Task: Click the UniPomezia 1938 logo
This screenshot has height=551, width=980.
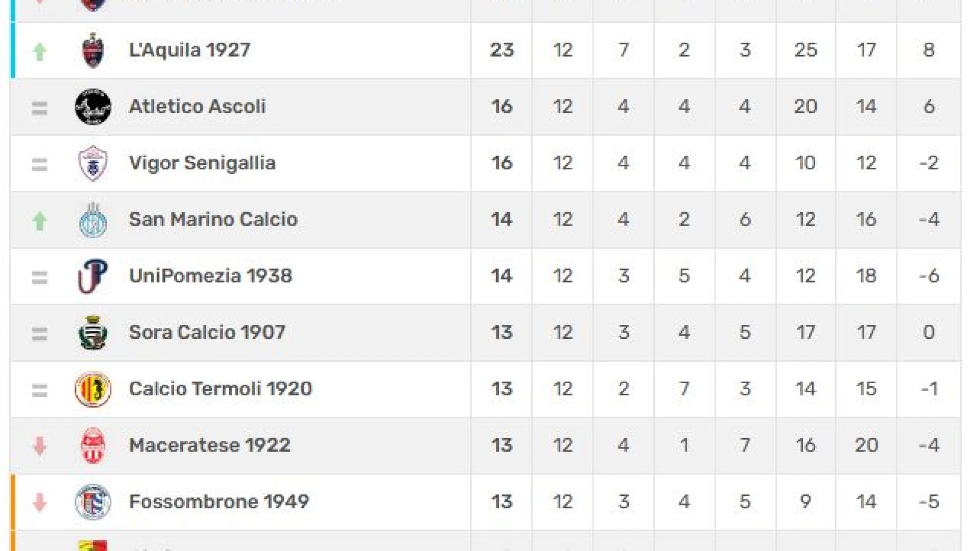Action: (93, 276)
